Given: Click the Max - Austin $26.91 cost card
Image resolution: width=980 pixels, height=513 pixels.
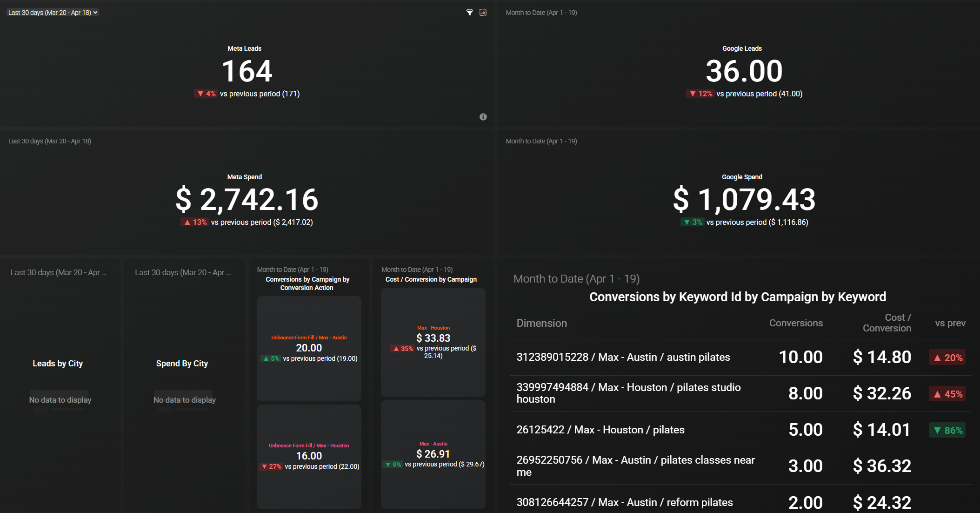Looking at the screenshot, I should (433, 454).
